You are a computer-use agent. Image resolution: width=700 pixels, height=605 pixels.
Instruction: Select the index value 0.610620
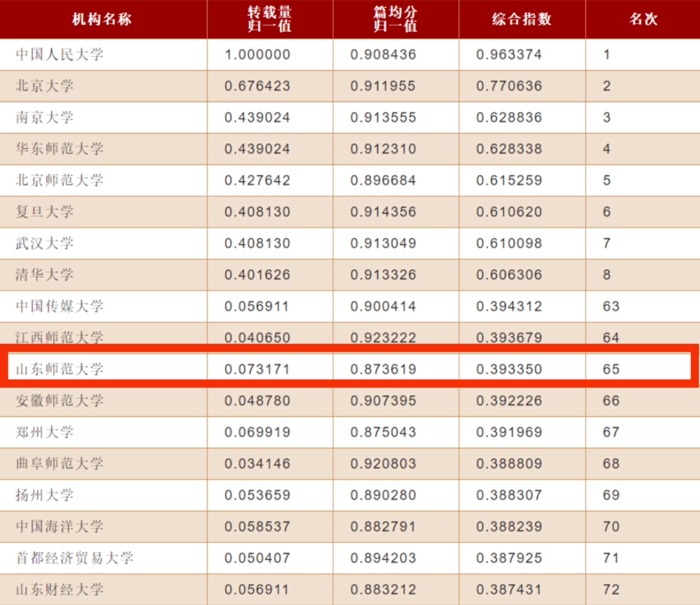pos(509,211)
